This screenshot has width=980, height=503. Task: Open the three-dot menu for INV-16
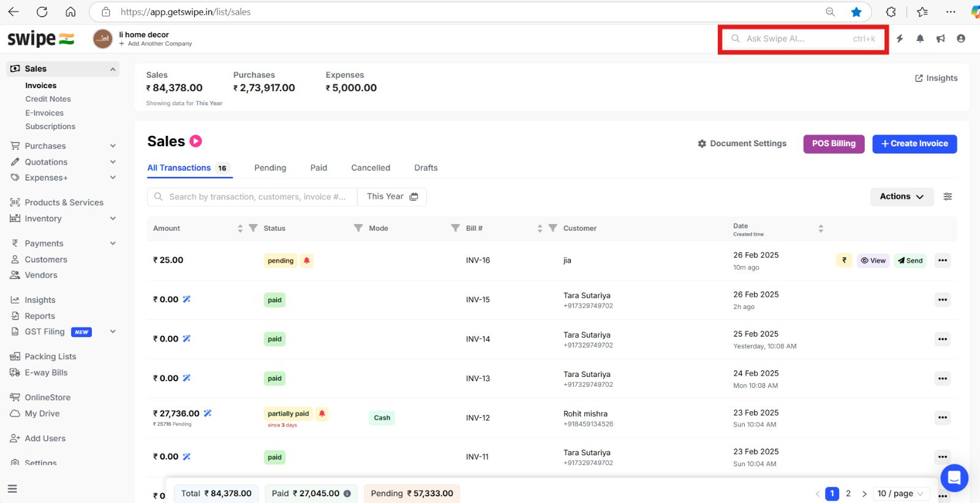click(x=943, y=260)
